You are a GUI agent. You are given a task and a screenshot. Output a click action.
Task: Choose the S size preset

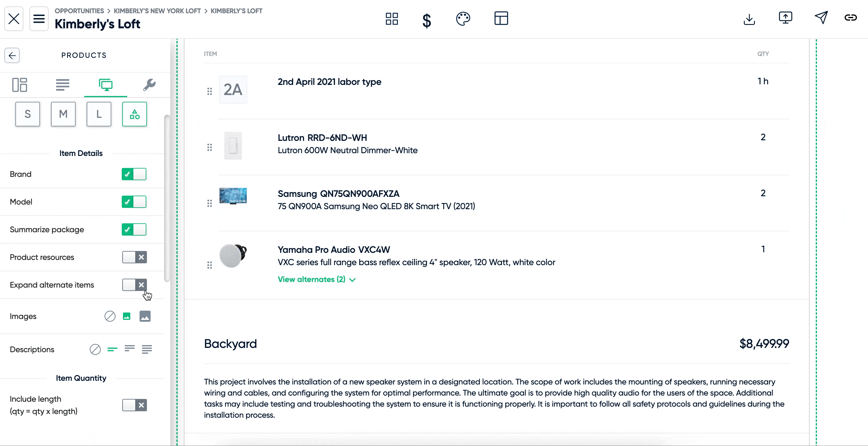pos(28,114)
